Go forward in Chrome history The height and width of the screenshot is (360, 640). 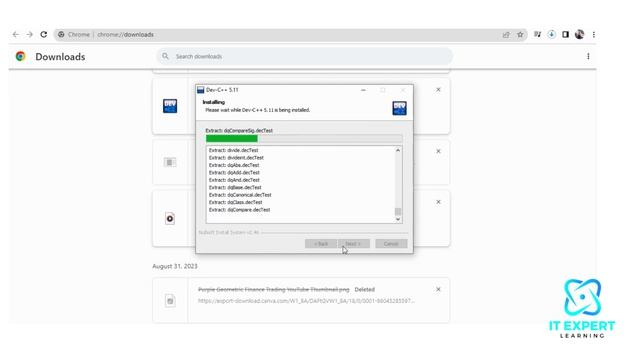pyautogui.click(x=29, y=35)
